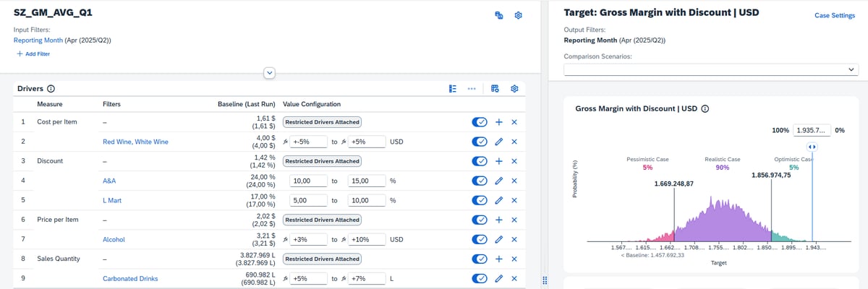The image size is (868, 289).
Task: Add restricted driver to Price per Item
Action: (x=499, y=220)
